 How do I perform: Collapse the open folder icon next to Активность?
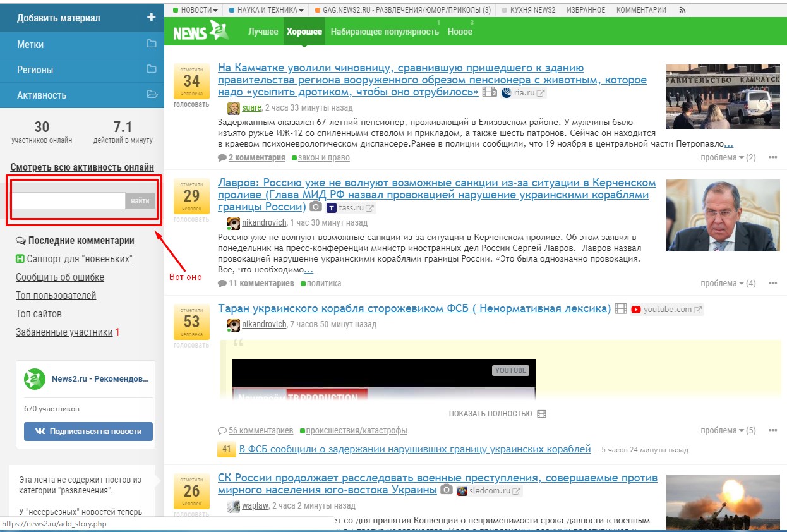pos(151,95)
